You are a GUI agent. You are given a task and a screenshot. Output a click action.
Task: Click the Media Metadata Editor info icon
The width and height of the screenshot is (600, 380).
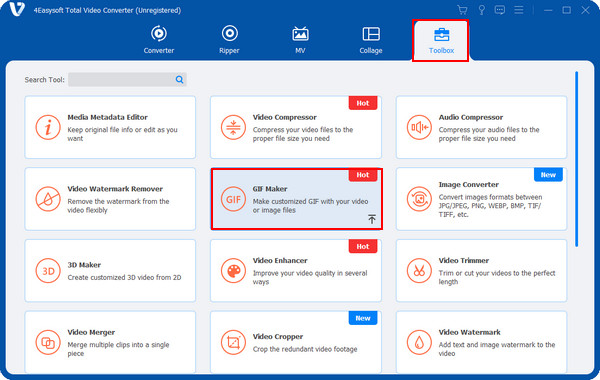[48, 127]
